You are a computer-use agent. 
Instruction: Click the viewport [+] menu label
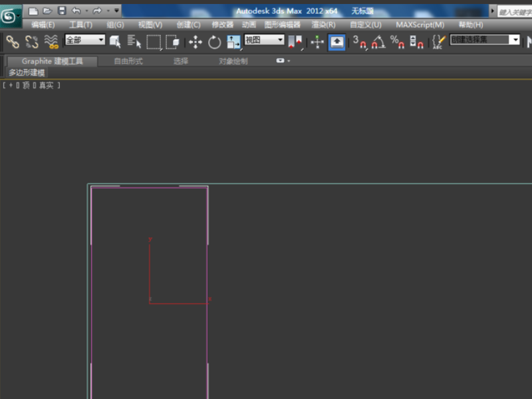coord(11,85)
